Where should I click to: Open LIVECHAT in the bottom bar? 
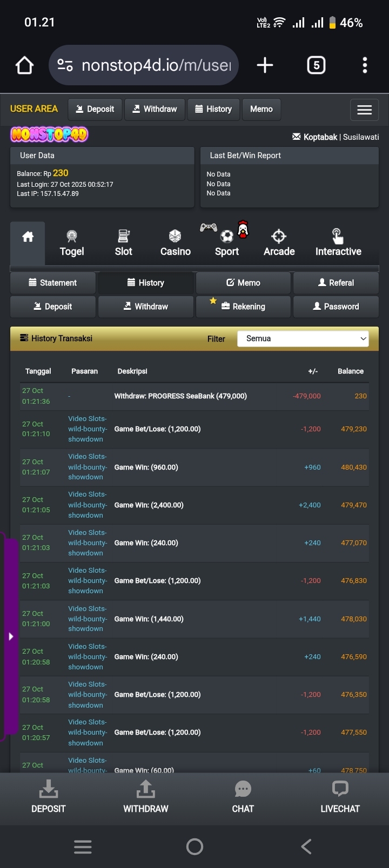pos(340,797)
